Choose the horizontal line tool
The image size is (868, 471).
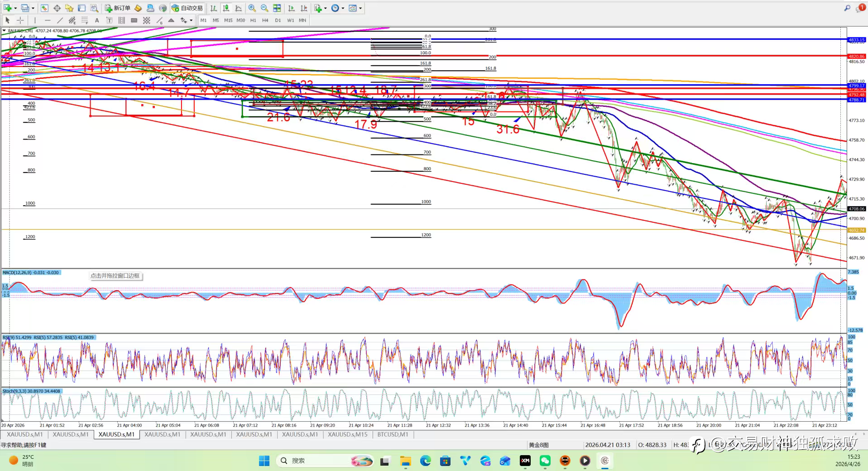point(48,20)
